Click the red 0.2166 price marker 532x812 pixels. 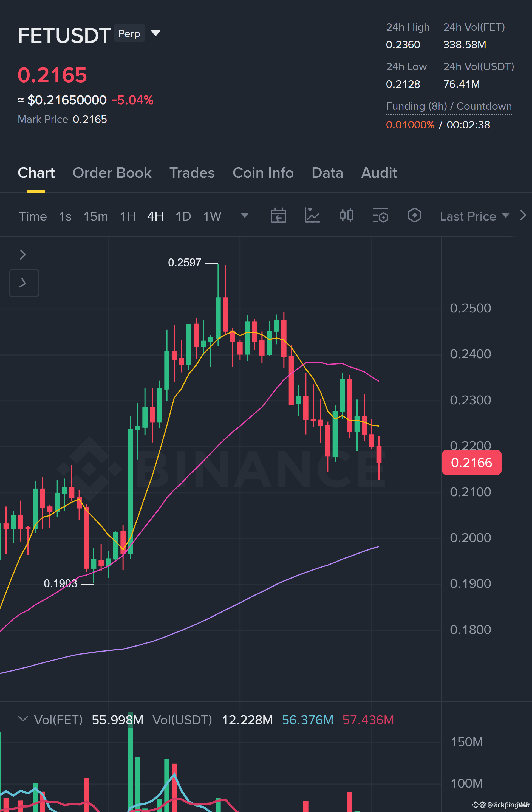[x=471, y=462]
